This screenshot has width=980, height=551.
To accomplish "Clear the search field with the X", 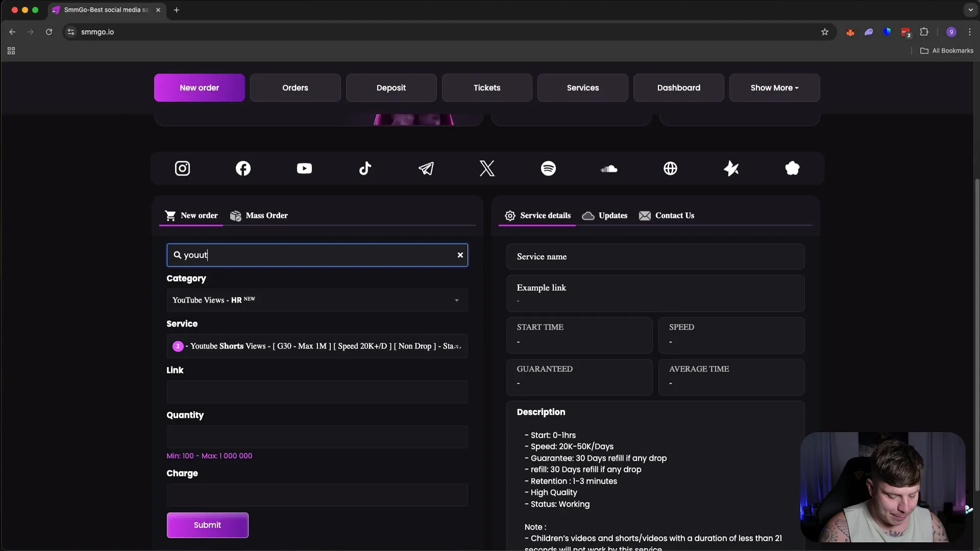I will (460, 255).
